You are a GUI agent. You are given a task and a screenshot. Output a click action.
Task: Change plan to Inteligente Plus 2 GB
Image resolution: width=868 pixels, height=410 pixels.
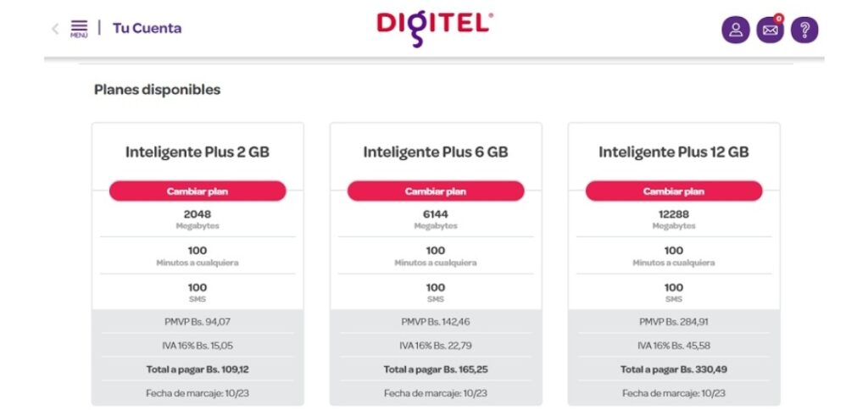[x=198, y=191]
